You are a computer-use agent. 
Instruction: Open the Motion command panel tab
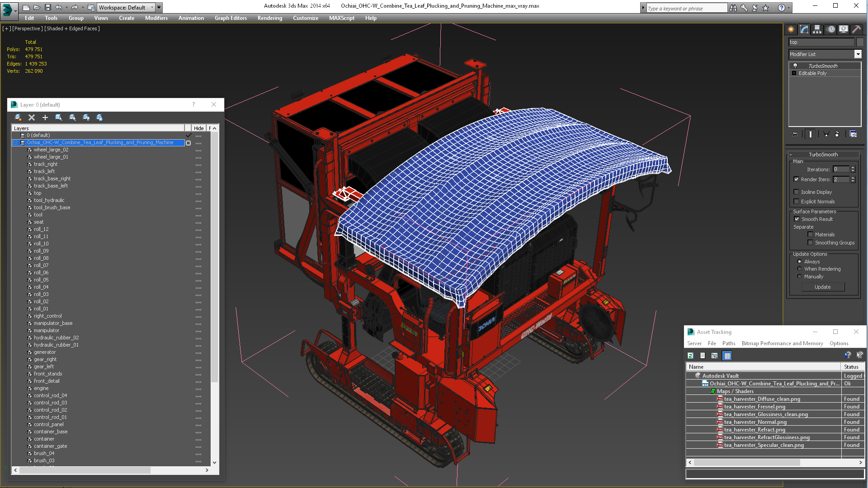(x=830, y=29)
